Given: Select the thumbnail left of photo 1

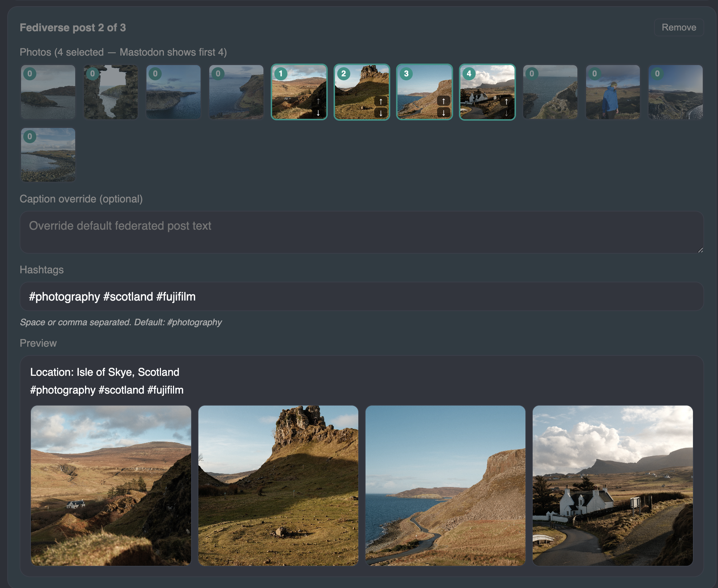Looking at the screenshot, I should point(236,92).
